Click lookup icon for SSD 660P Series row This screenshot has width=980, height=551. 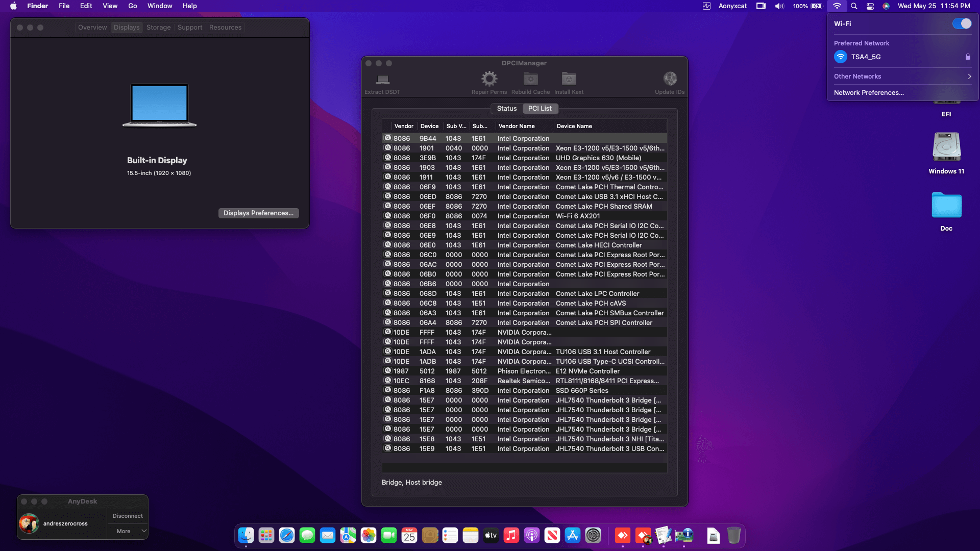coord(388,390)
